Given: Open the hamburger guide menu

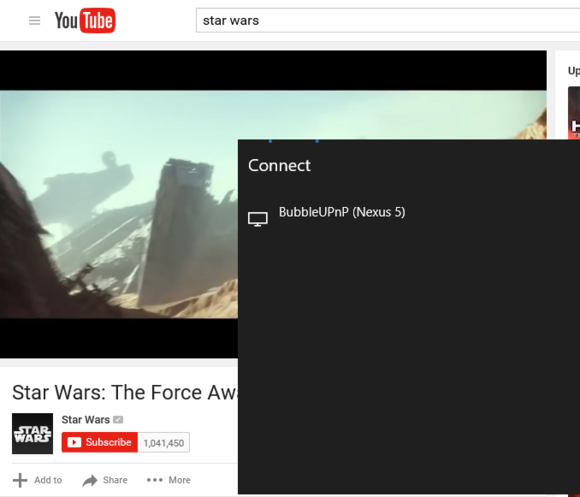Looking at the screenshot, I should coord(34,21).
